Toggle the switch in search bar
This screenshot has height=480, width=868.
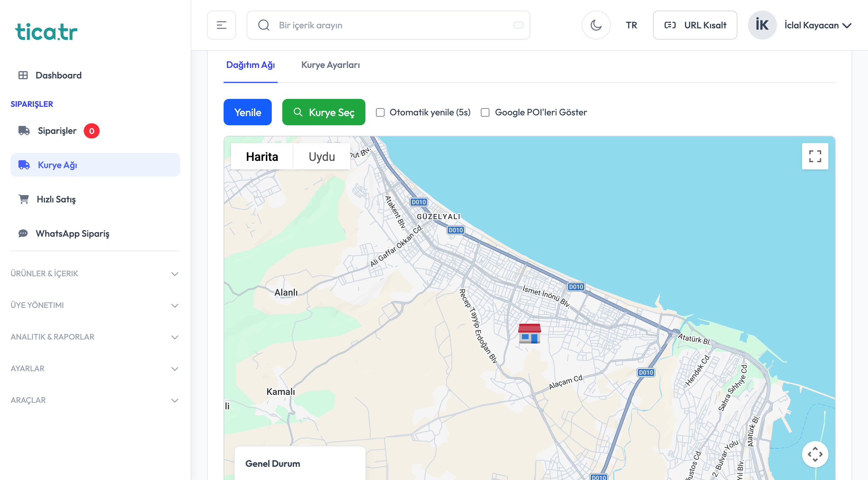(518, 25)
